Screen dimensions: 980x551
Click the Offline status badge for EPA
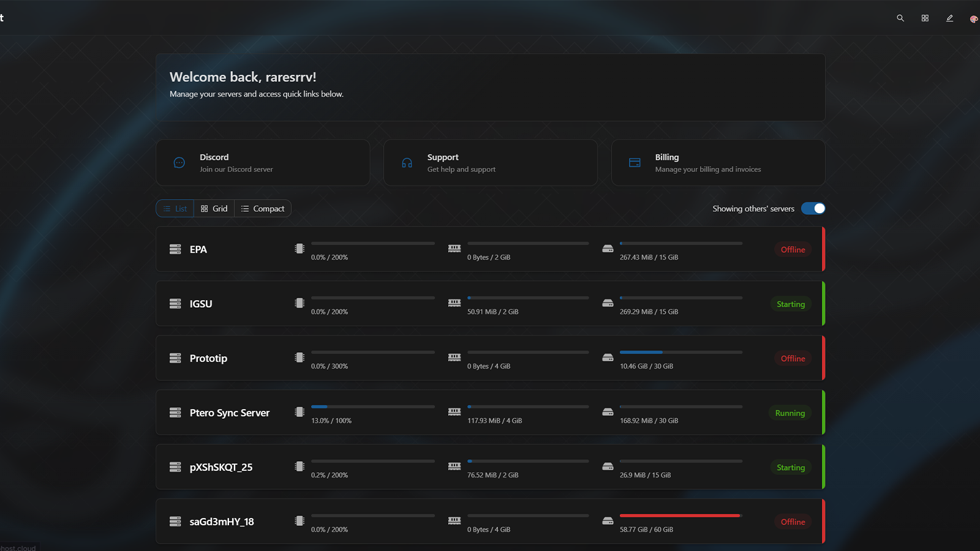[793, 250]
